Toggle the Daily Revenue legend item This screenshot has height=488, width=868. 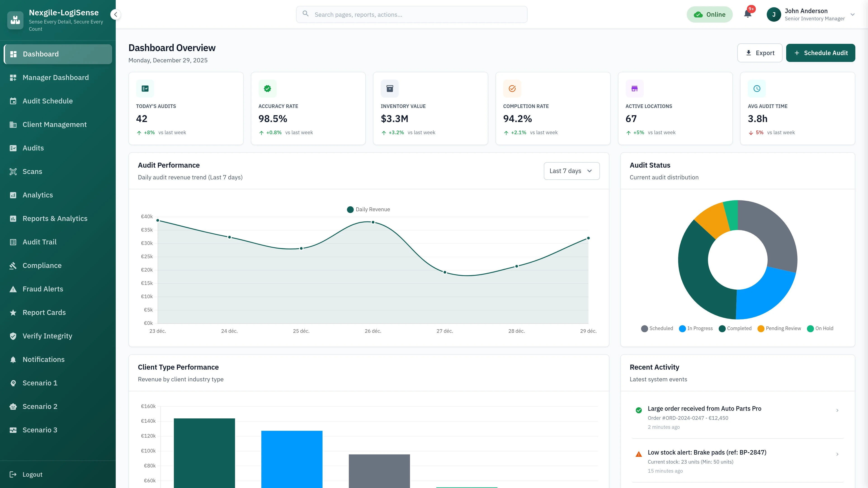point(368,209)
